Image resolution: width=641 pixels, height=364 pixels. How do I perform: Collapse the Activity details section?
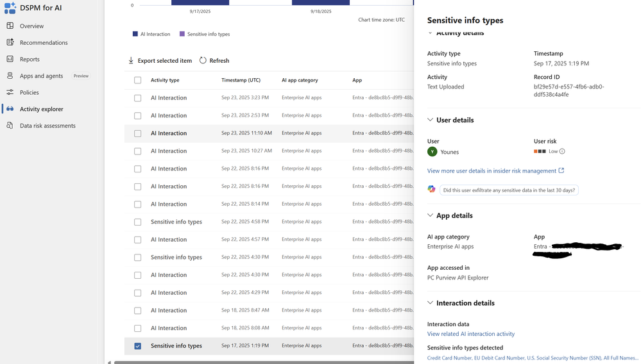coord(430,33)
